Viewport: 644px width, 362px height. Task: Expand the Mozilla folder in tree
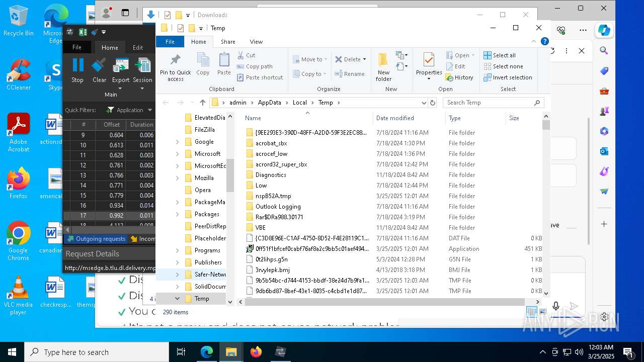click(178, 178)
